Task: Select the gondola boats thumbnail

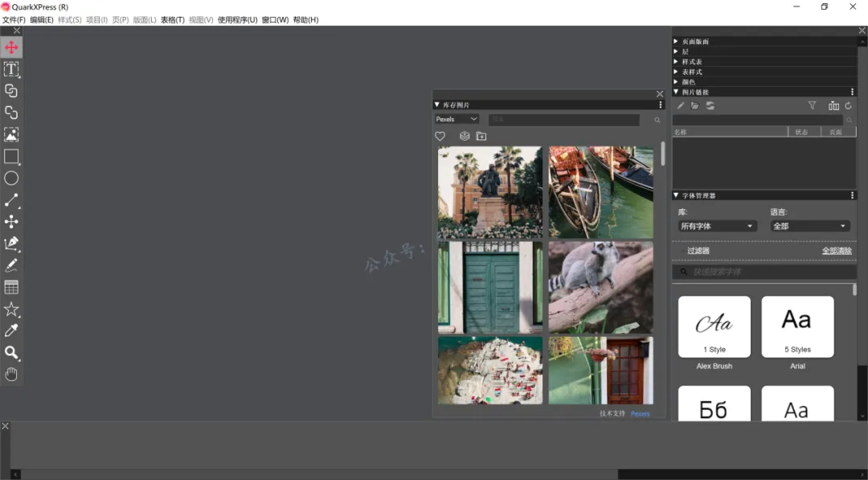Action: [600, 192]
